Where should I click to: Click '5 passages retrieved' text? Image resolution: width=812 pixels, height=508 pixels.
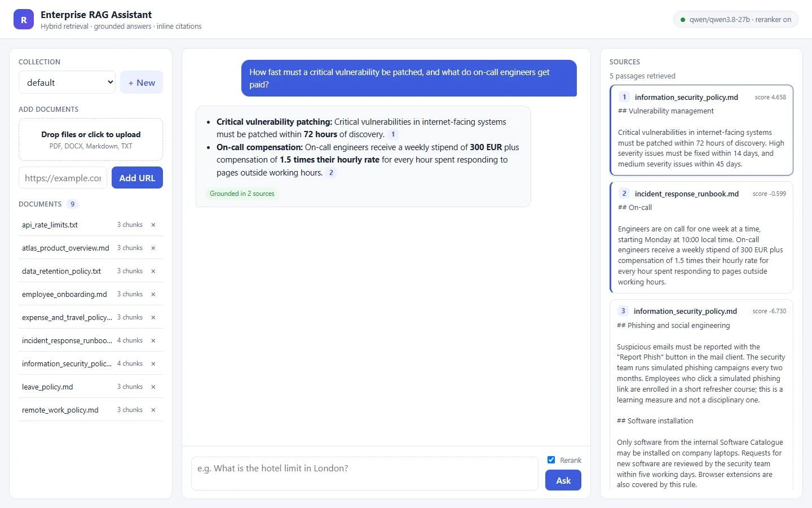642,76
